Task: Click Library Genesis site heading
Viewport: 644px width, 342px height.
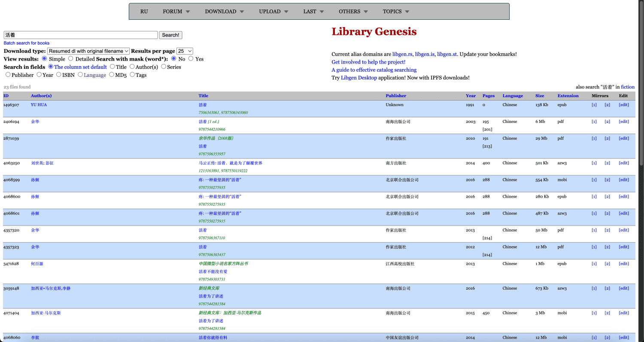Action: pos(374,32)
